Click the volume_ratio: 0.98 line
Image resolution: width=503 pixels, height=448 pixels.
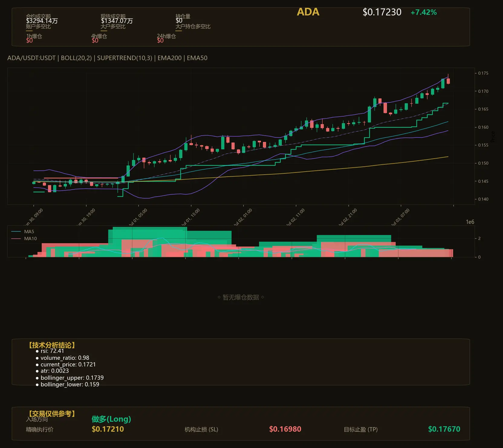(62, 358)
